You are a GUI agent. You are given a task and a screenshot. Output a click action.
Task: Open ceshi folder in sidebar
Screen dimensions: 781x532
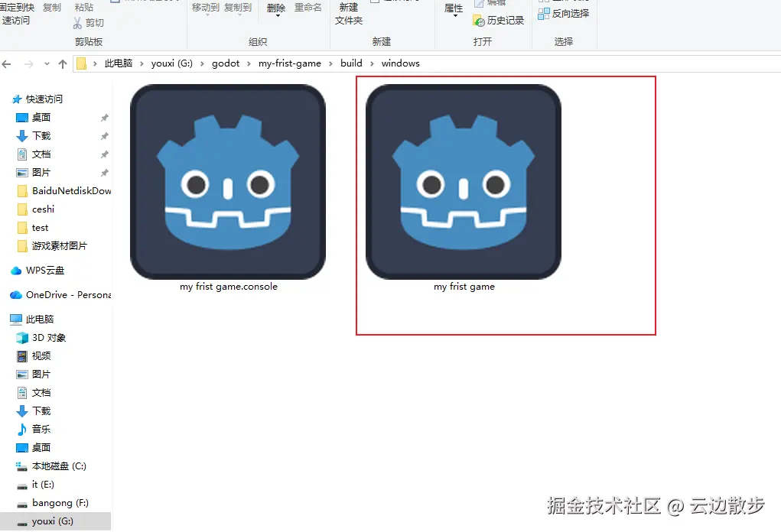pos(35,209)
